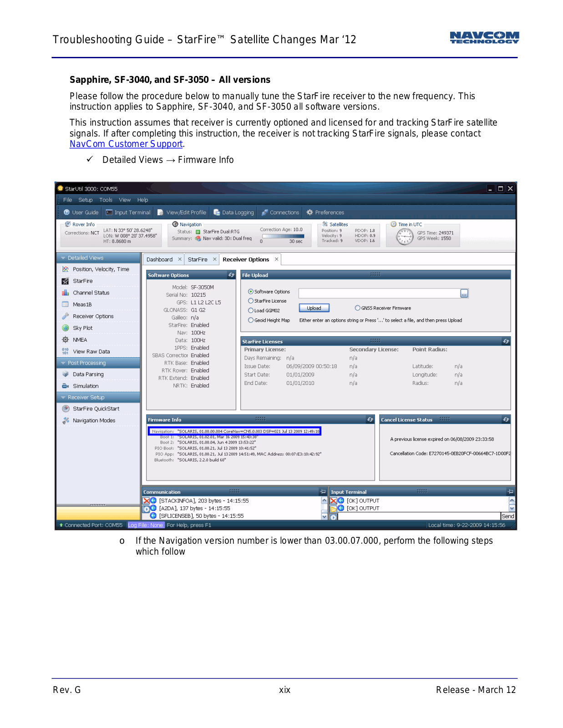Switch to the StarFire tab

click(198, 260)
